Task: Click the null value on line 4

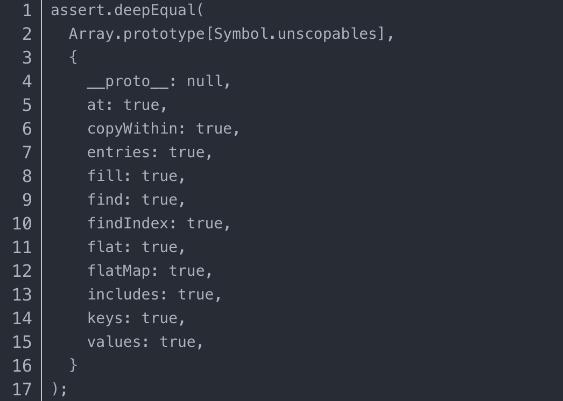Action: coord(204,81)
